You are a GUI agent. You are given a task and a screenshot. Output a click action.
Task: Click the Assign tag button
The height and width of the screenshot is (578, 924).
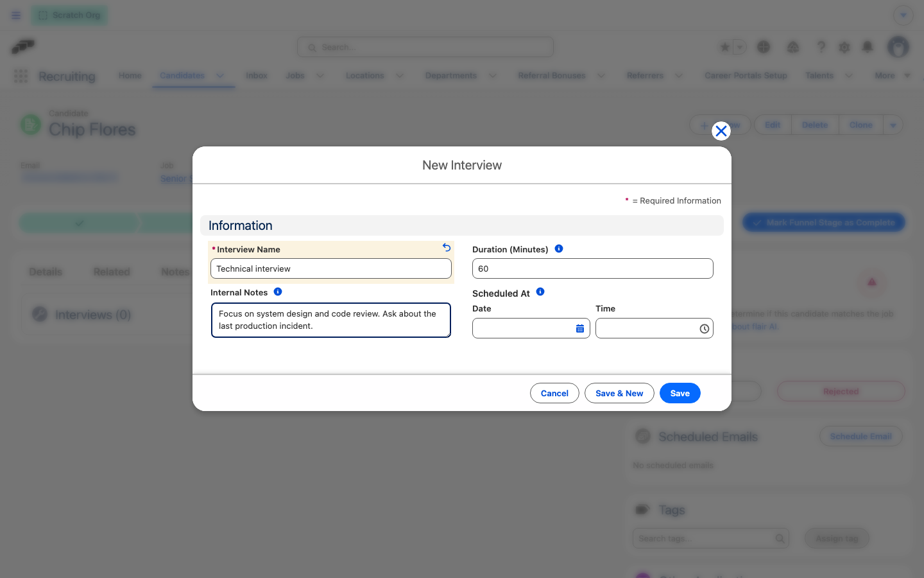coord(837,538)
